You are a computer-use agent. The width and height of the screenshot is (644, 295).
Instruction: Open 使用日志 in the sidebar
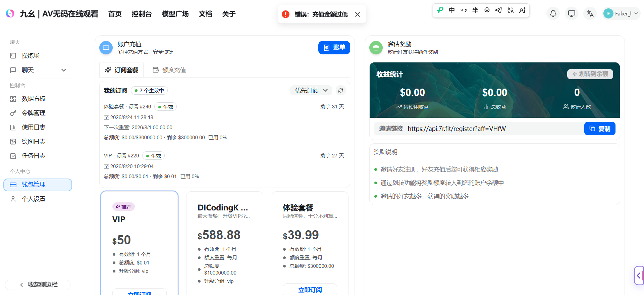[x=38, y=127]
